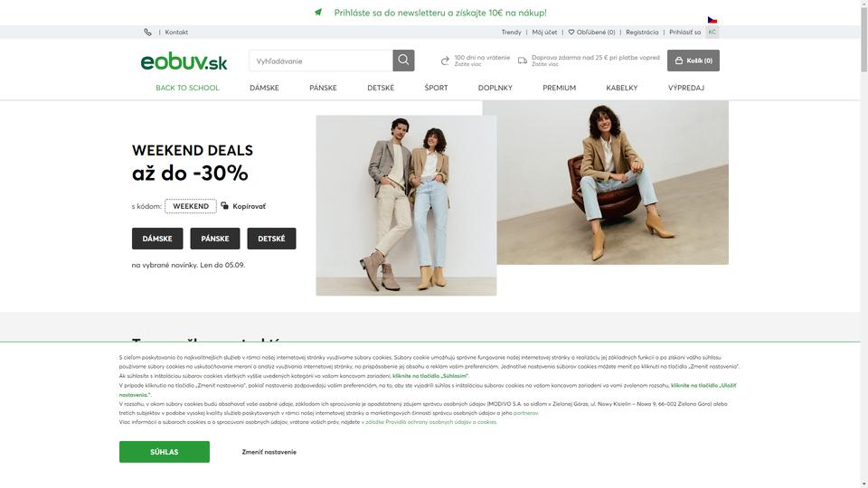Select the BACK TO SCHOOL menu item
This screenshot has height=488, width=868.
187,88
